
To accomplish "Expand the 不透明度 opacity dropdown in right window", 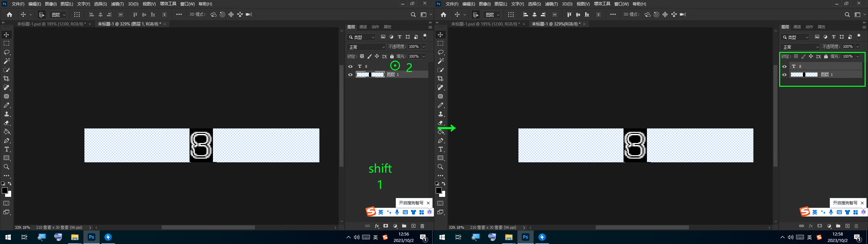I will tap(857, 47).
